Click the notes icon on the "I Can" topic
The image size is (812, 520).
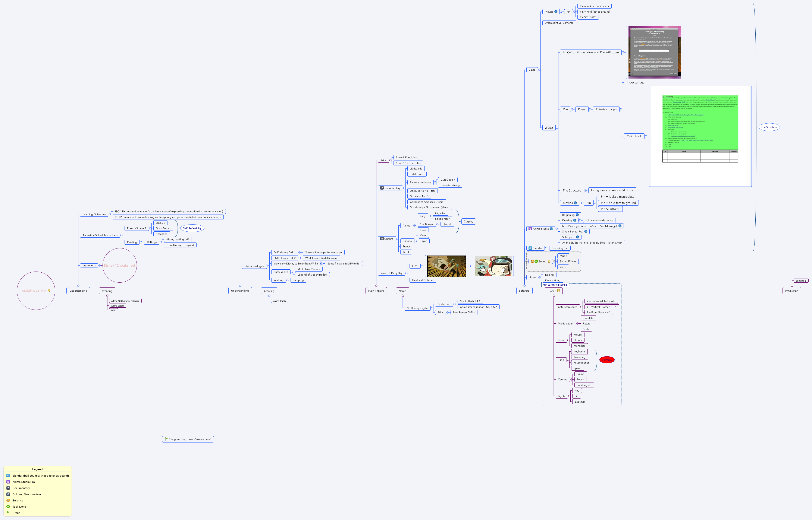tap(559, 291)
